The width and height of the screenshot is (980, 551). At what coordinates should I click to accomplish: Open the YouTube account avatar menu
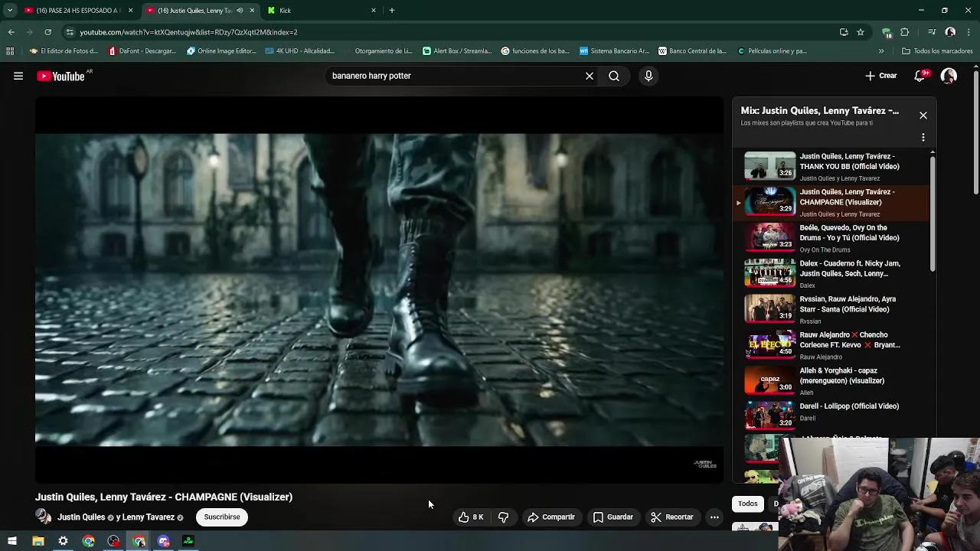tap(949, 76)
